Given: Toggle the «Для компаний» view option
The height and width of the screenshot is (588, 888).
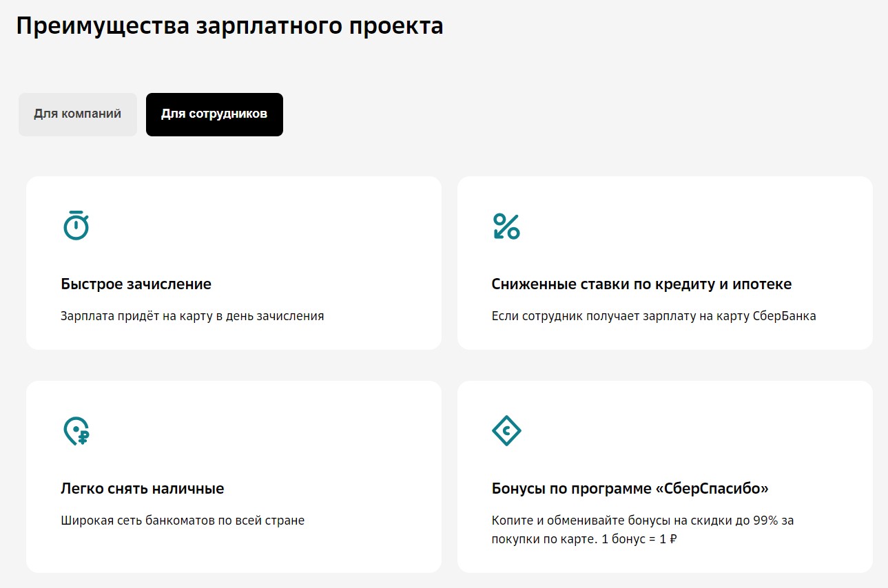Looking at the screenshot, I should pos(77,114).
